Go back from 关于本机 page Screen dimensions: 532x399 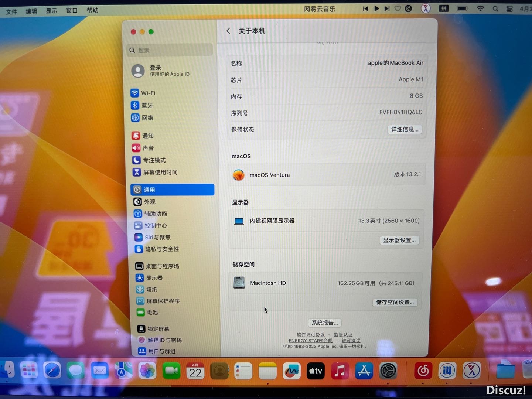228,31
